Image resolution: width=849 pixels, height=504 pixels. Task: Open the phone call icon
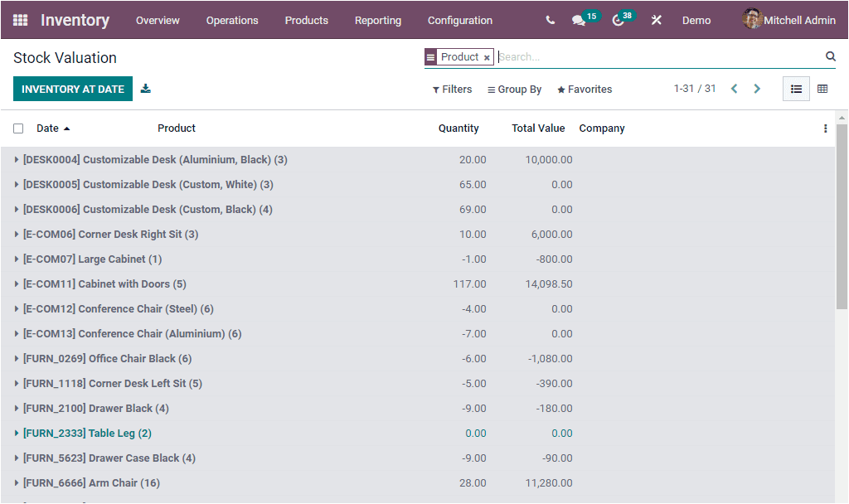(x=550, y=20)
